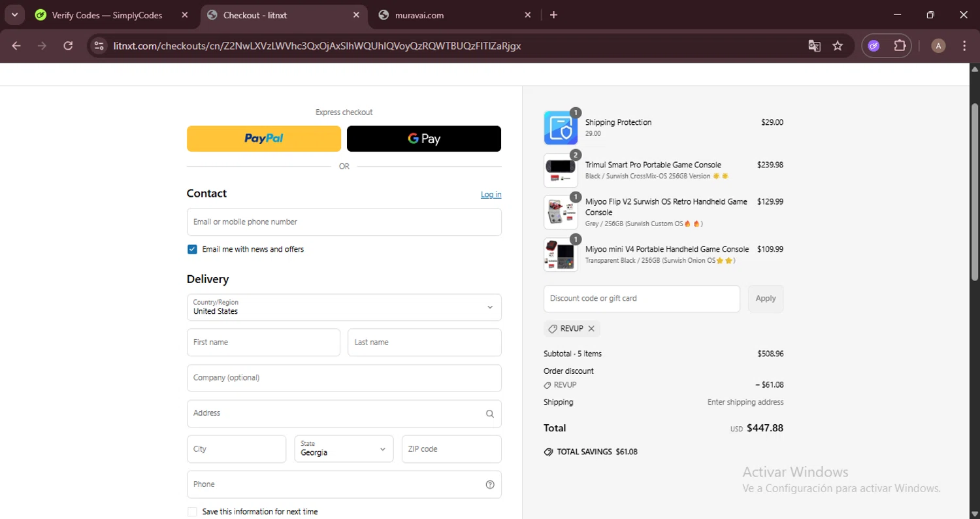Click the browser forward arrow
980x519 pixels.
[x=42, y=46]
